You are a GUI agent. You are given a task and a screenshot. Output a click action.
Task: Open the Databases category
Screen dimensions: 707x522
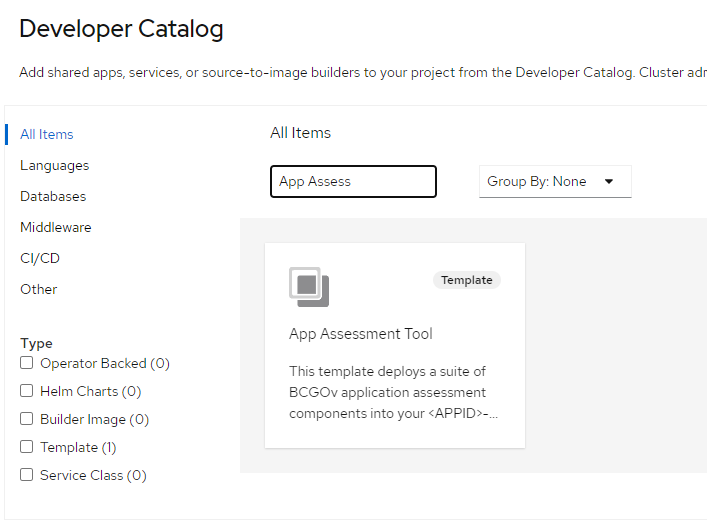point(53,196)
